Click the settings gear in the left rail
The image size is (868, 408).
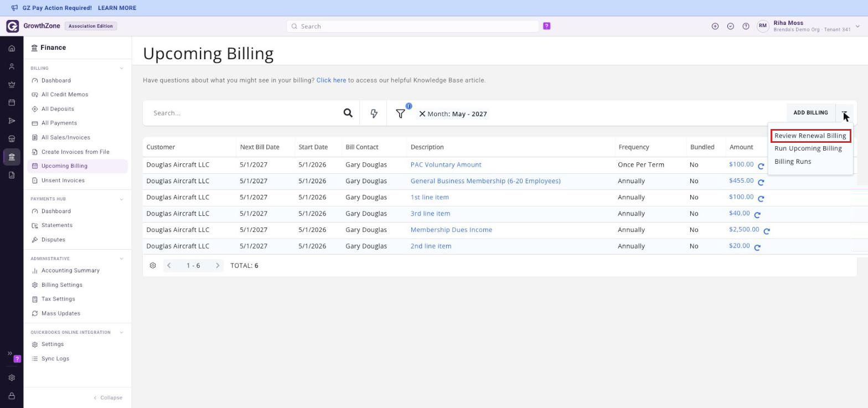pos(12,378)
